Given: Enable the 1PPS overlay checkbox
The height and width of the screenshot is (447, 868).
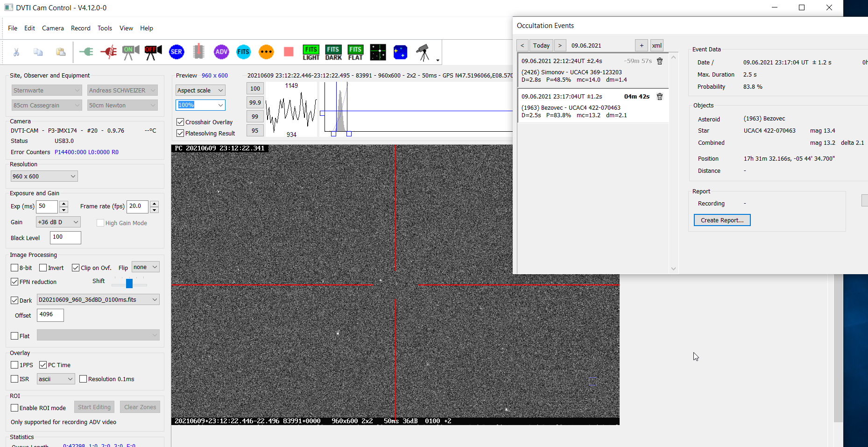Looking at the screenshot, I should [x=14, y=365].
